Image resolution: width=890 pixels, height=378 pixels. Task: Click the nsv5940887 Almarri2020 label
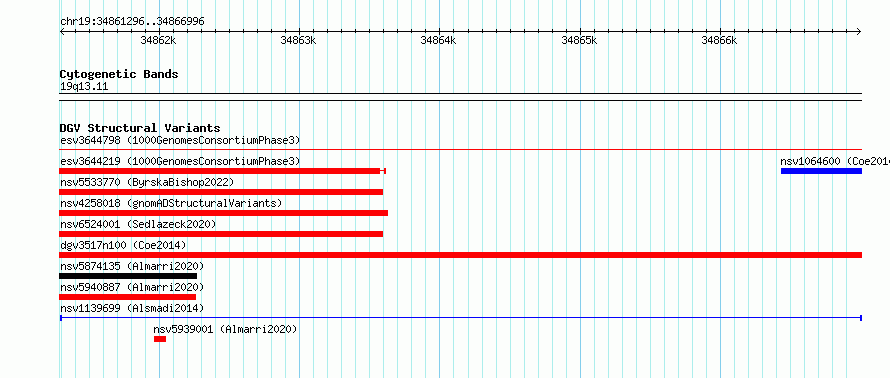coord(132,287)
